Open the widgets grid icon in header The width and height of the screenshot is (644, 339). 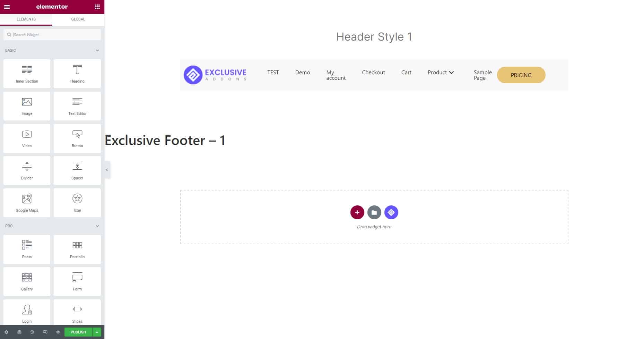(97, 7)
